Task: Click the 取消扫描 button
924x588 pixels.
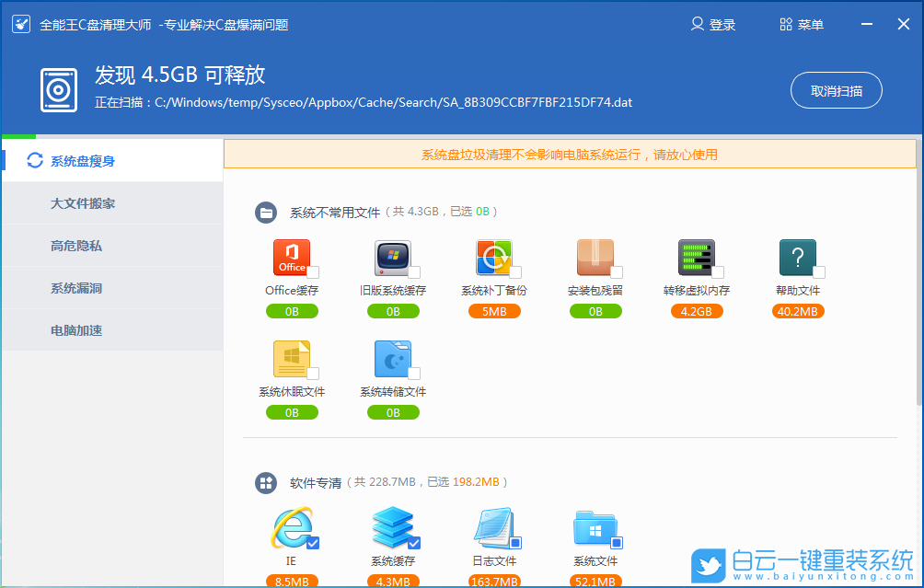Action: (x=835, y=90)
